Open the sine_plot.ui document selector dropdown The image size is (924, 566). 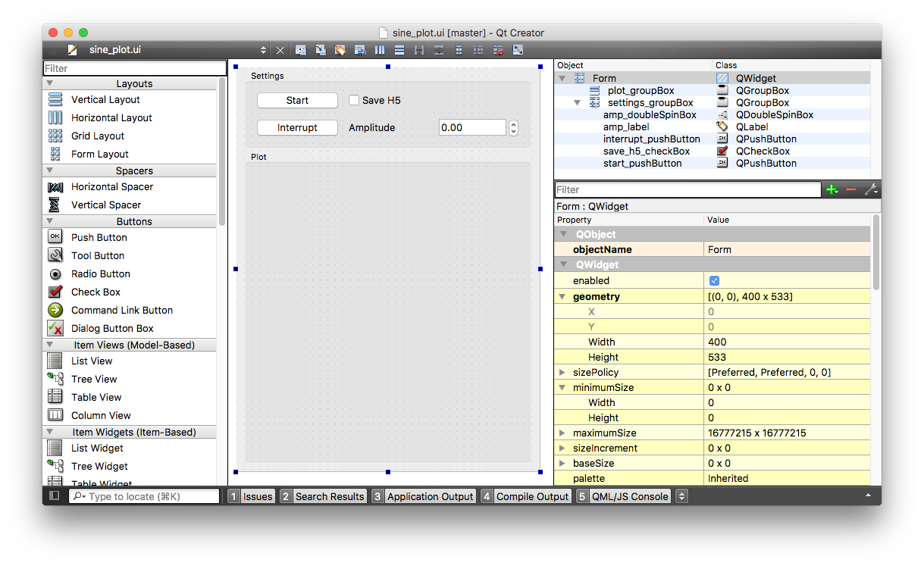pyautogui.click(x=263, y=50)
